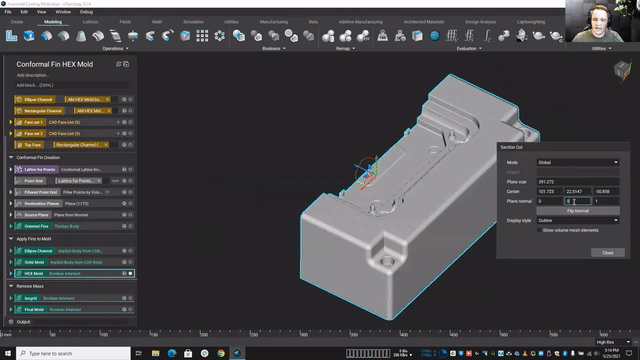Collapse the Conformal Fin Creation section
The width and height of the screenshot is (640, 360).
click(x=11, y=158)
